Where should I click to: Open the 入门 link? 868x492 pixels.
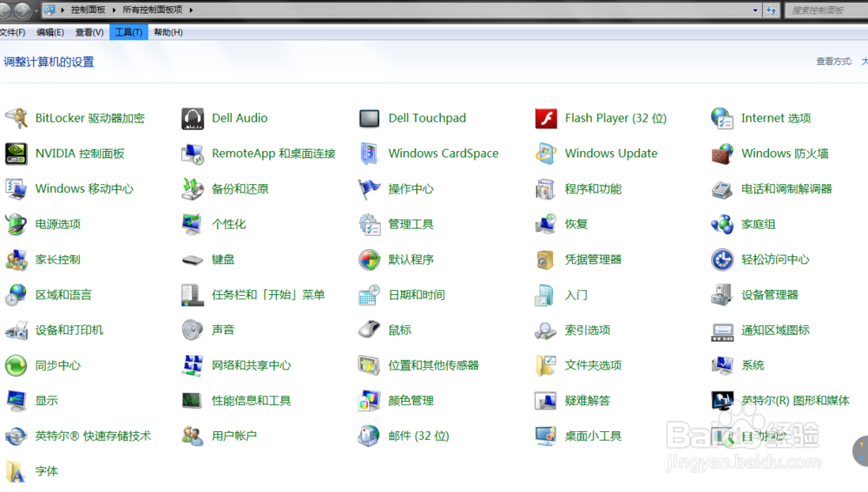click(x=576, y=295)
